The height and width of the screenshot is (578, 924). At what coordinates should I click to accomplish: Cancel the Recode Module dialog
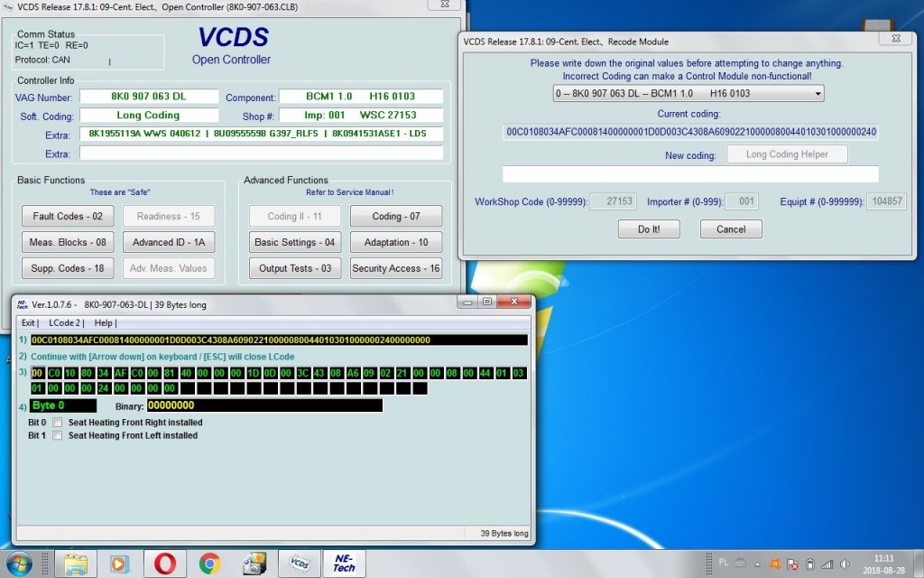pyautogui.click(x=731, y=228)
